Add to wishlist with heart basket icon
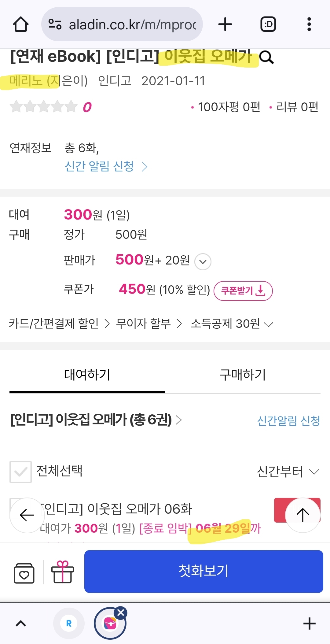Viewport: 330px width, 644px height. (24, 573)
